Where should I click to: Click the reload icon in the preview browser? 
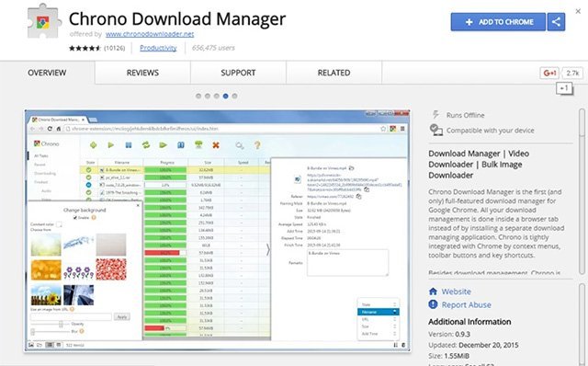(50, 129)
